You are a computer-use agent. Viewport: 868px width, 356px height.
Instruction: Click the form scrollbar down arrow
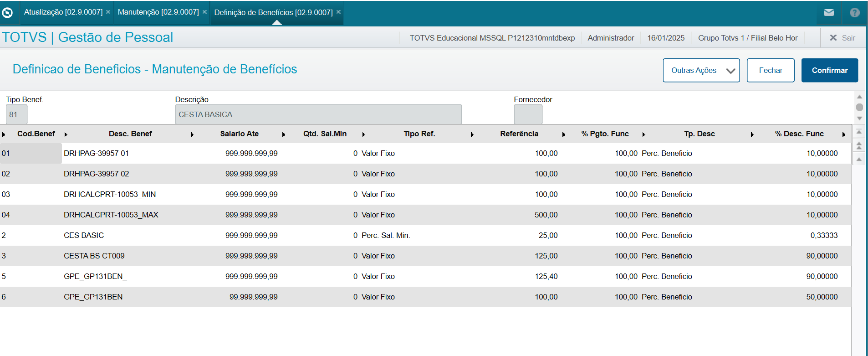click(859, 119)
